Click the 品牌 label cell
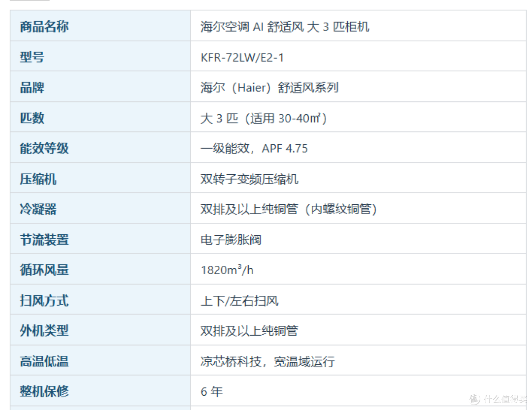The height and width of the screenshot is (410, 532). [100, 87]
